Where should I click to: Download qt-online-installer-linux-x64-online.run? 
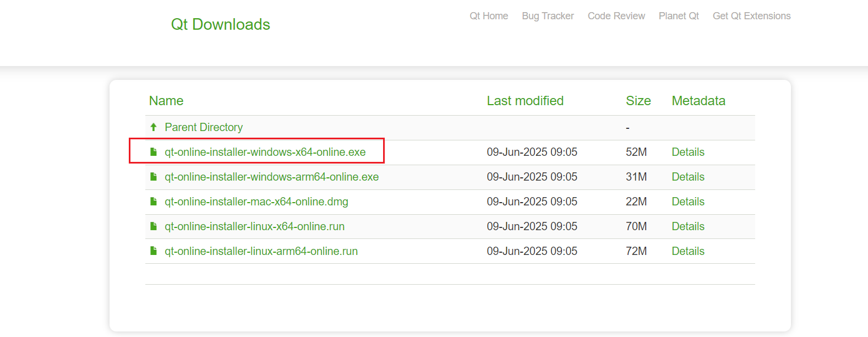pos(255,226)
